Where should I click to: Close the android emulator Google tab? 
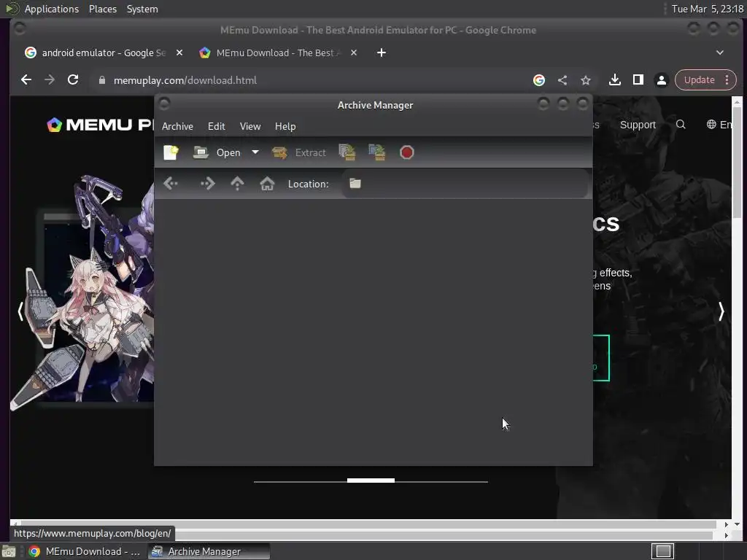point(179,52)
